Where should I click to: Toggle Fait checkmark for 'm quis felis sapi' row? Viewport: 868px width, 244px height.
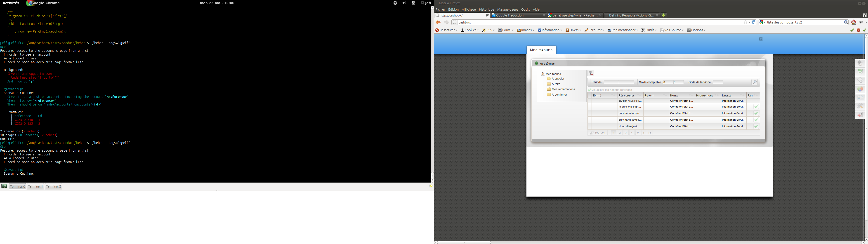click(x=756, y=107)
